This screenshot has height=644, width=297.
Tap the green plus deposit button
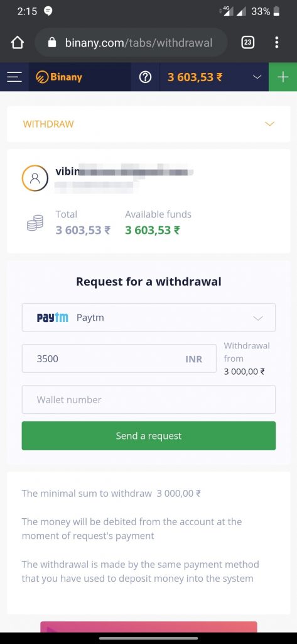pyautogui.click(x=283, y=77)
